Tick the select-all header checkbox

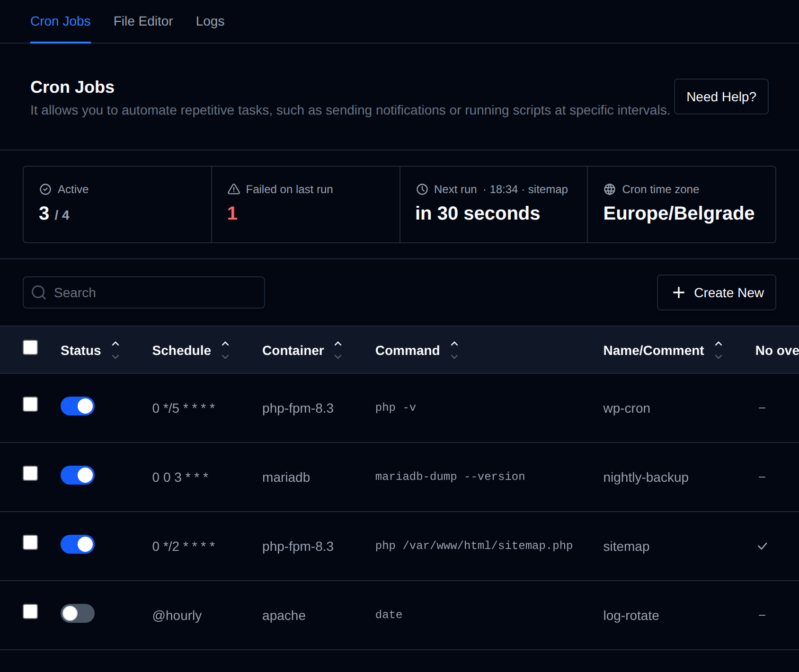[x=30, y=347]
